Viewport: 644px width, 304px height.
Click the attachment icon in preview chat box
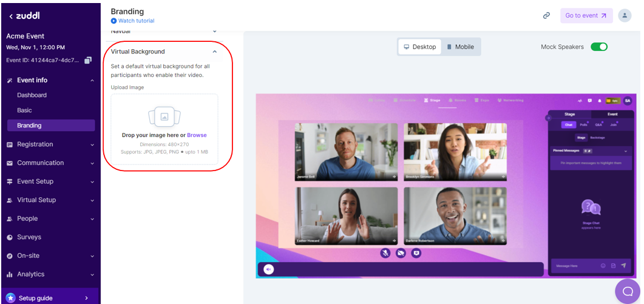click(613, 266)
